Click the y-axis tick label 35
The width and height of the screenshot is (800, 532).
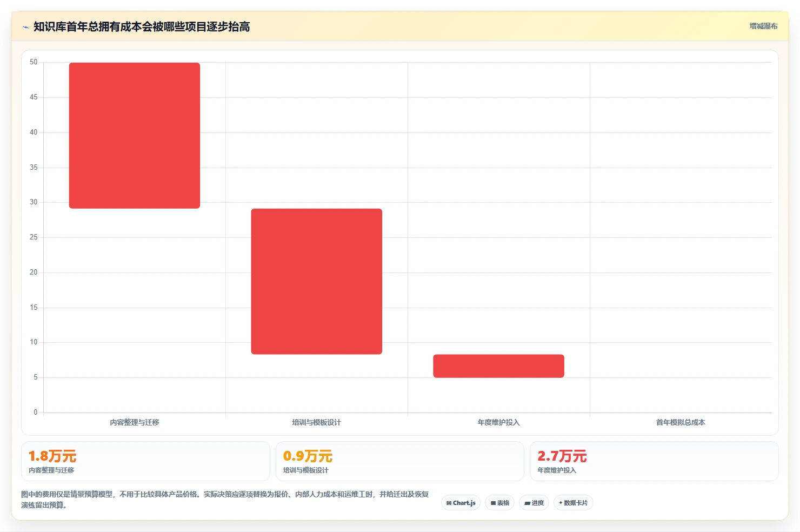[x=34, y=168]
